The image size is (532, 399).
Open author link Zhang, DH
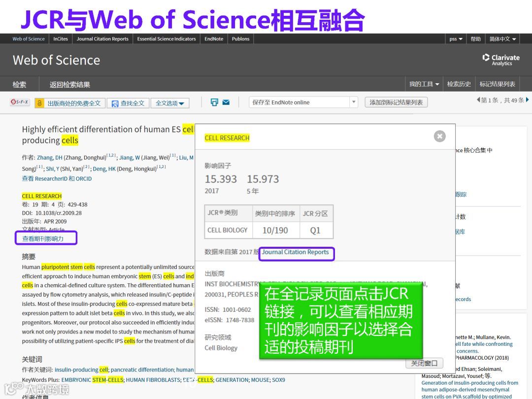[x=50, y=158]
